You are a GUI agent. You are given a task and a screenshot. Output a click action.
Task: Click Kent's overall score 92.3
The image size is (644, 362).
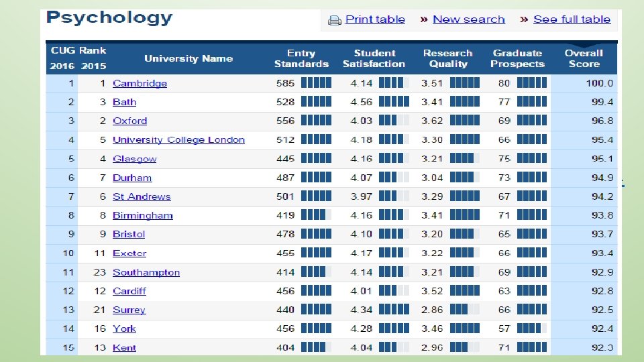(x=602, y=348)
